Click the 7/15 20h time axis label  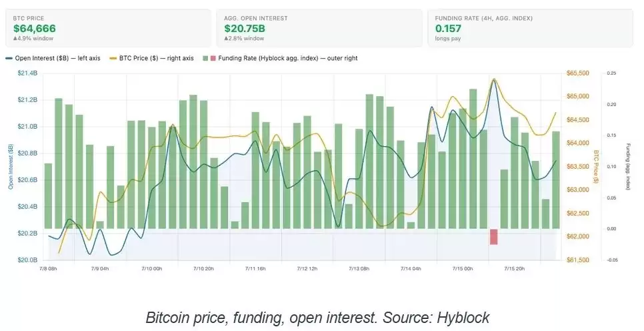(515, 268)
